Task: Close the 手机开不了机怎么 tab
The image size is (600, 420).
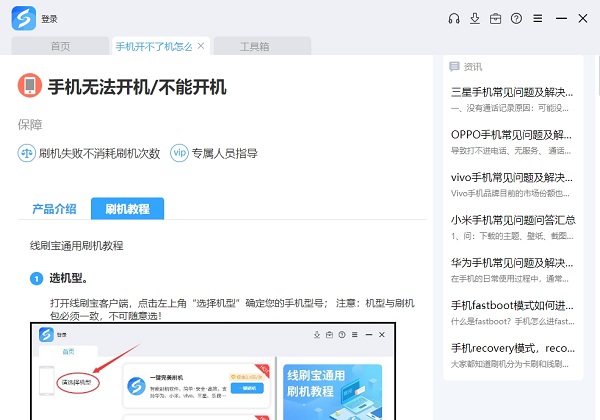Action: coord(201,46)
